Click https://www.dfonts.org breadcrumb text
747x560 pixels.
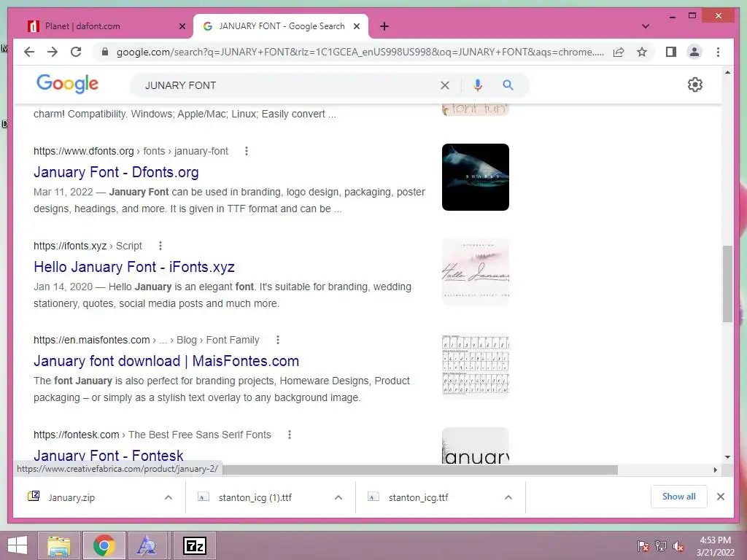83,151
